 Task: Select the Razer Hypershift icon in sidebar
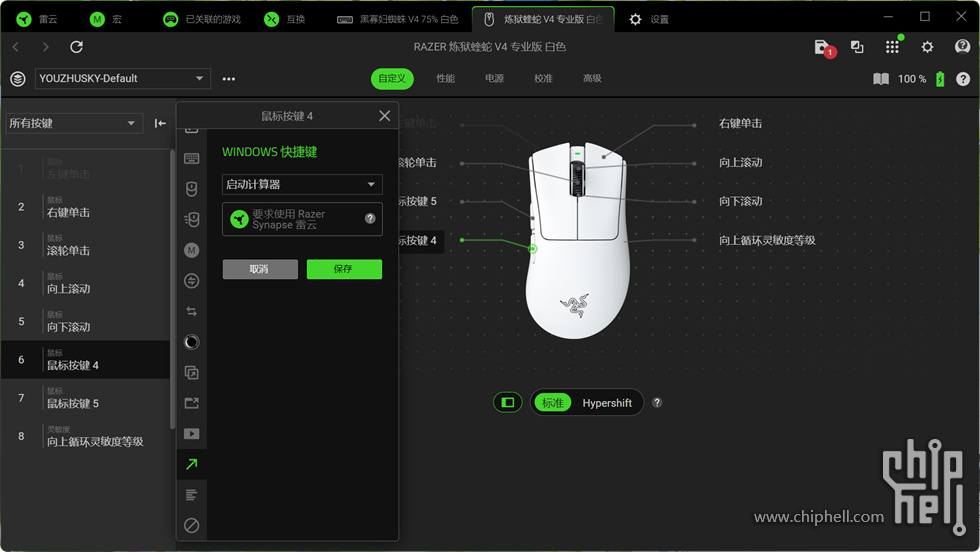point(192,373)
